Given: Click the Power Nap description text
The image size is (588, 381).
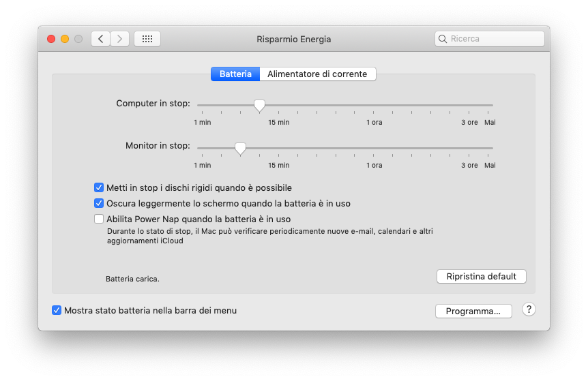Looking at the screenshot, I should pyautogui.click(x=269, y=236).
